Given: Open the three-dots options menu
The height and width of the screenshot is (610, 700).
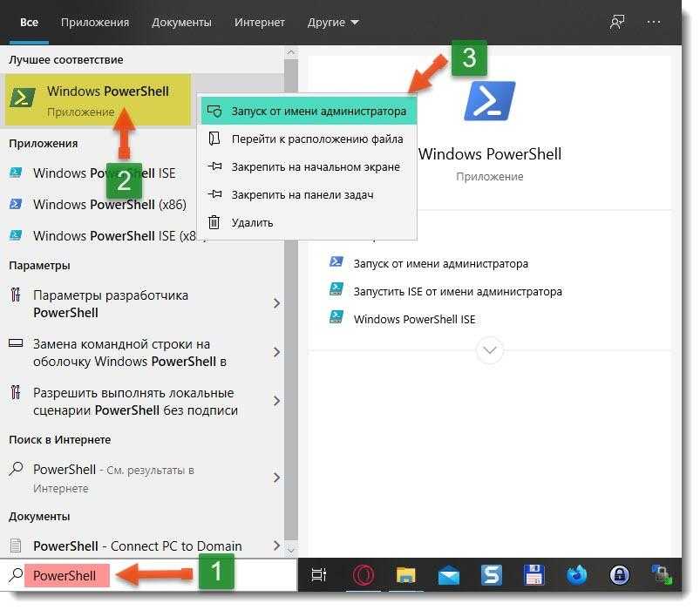Looking at the screenshot, I should click(654, 22).
